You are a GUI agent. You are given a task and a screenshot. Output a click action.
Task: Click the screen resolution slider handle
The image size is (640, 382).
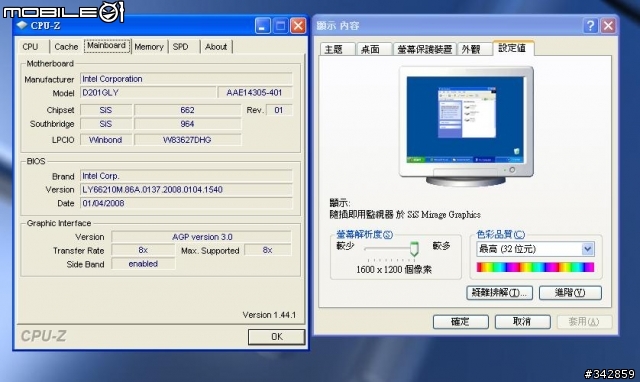414,249
